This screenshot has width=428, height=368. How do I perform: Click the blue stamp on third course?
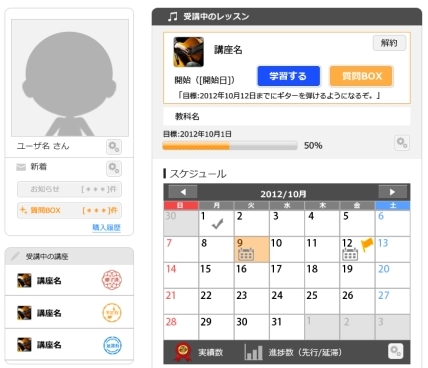(x=112, y=345)
